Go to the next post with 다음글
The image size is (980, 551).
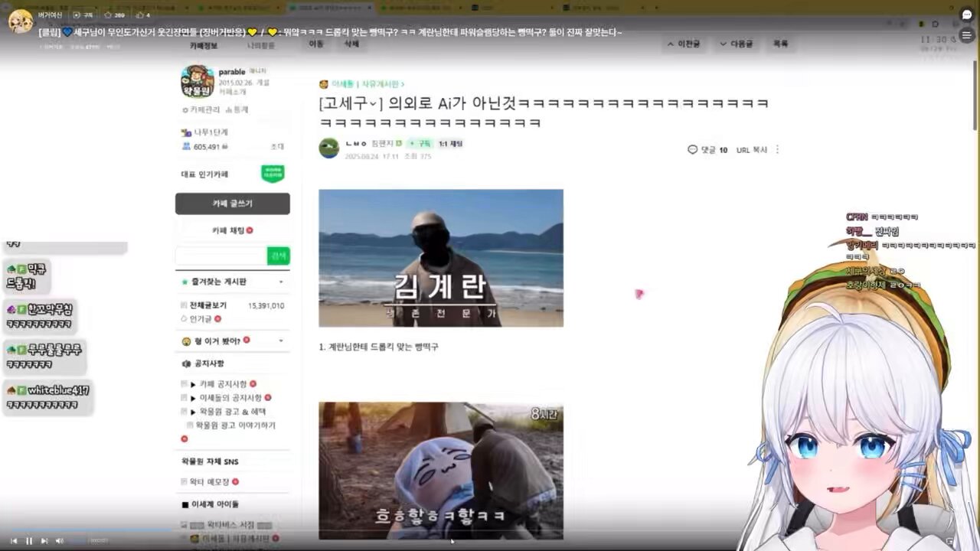tap(736, 44)
